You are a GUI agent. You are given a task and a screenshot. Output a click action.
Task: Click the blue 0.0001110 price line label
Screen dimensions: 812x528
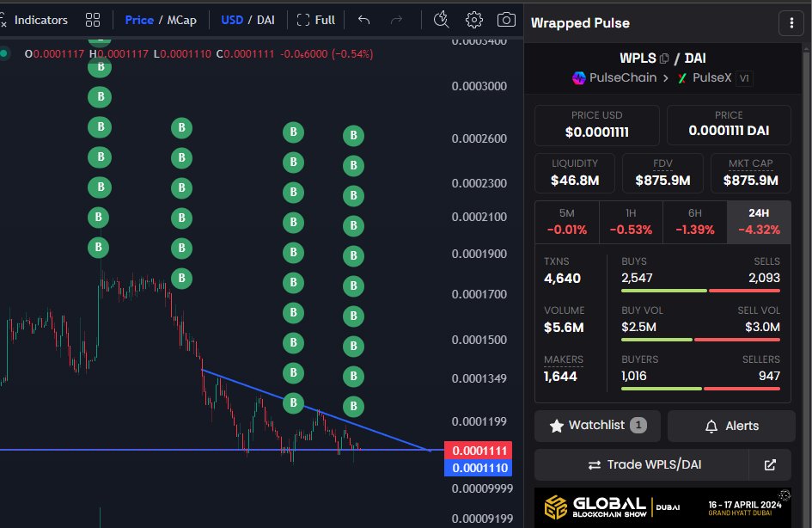click(479, 468)
